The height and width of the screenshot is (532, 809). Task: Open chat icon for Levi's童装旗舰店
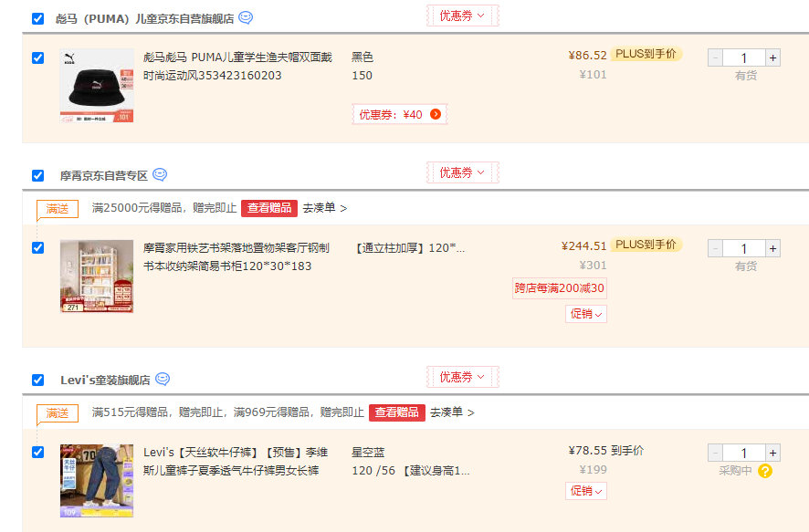point(163,380)
